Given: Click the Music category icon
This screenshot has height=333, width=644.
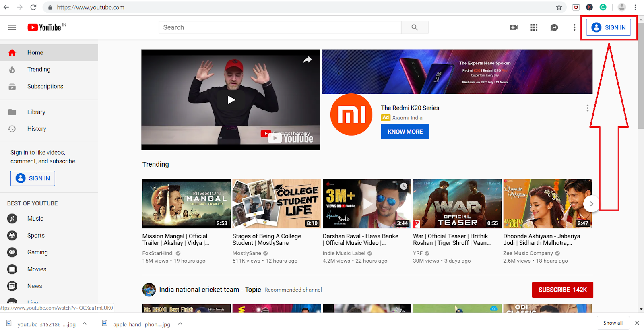Looking at the screenshot, I should [12, 219].
